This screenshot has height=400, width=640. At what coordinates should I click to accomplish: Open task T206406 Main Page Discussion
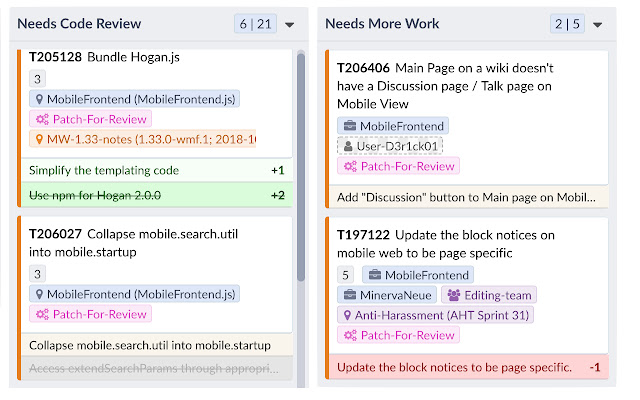pos(445,86)
